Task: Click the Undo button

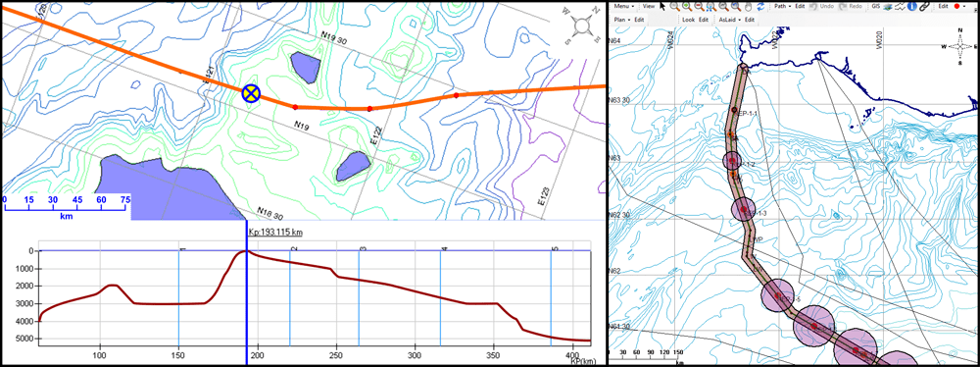Action: pyautogui.click(x=826, y=6)
